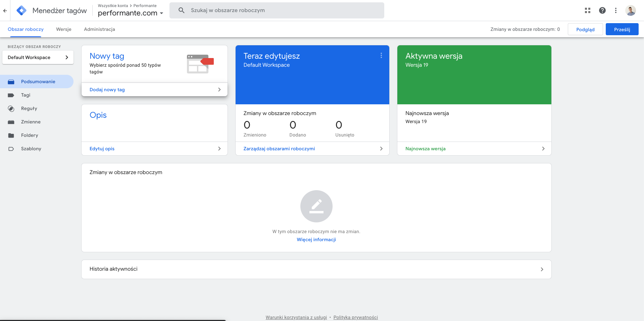Switch to the Wersje tab
The image size is (644, 321).
click(64, 29)
